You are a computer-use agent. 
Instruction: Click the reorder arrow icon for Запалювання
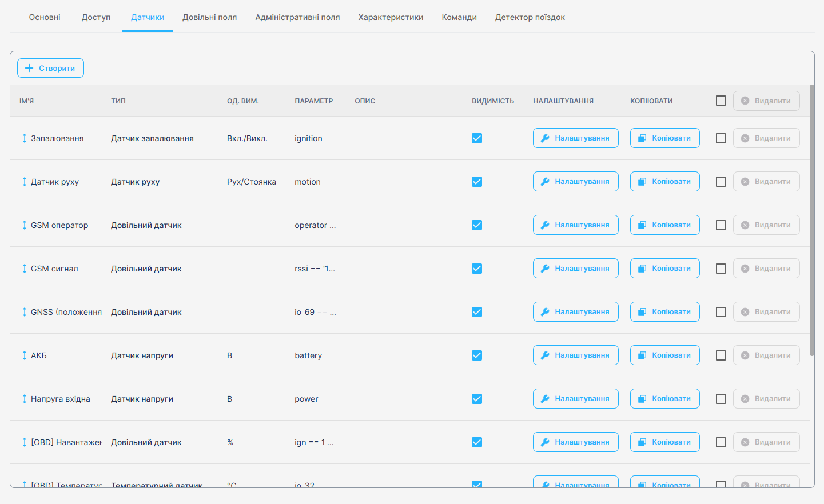point(24,138)
